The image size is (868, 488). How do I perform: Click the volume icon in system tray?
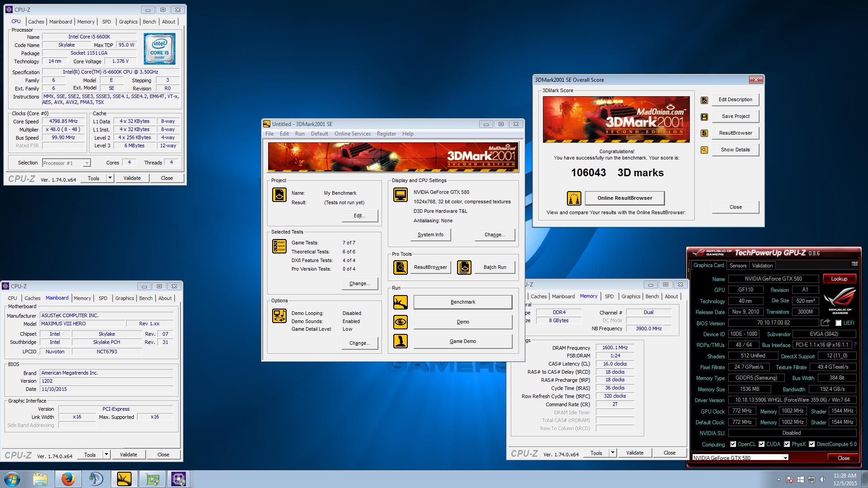pyautogui.click(x=822, y=479)
